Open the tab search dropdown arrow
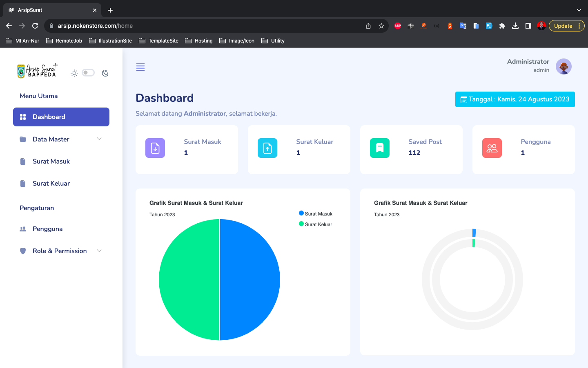588x368 pixels. tap(579, 10)
